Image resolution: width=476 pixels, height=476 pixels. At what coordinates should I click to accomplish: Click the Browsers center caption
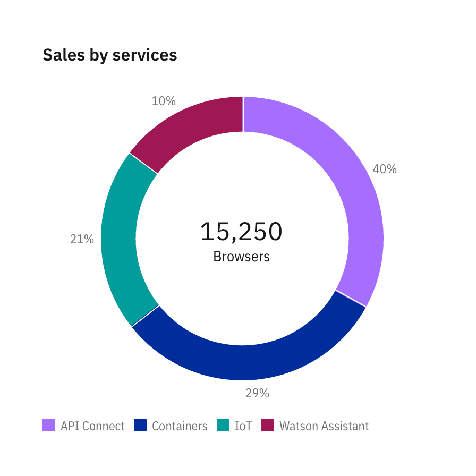point(241,257)
